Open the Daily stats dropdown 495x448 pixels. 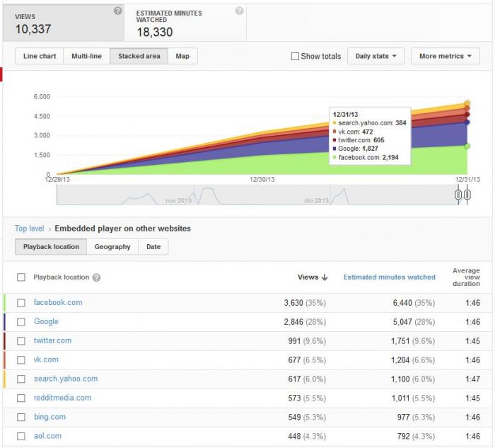click(375, 56)
